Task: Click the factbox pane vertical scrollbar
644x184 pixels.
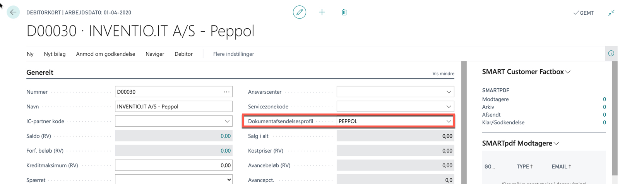Action: click(615, 118)
